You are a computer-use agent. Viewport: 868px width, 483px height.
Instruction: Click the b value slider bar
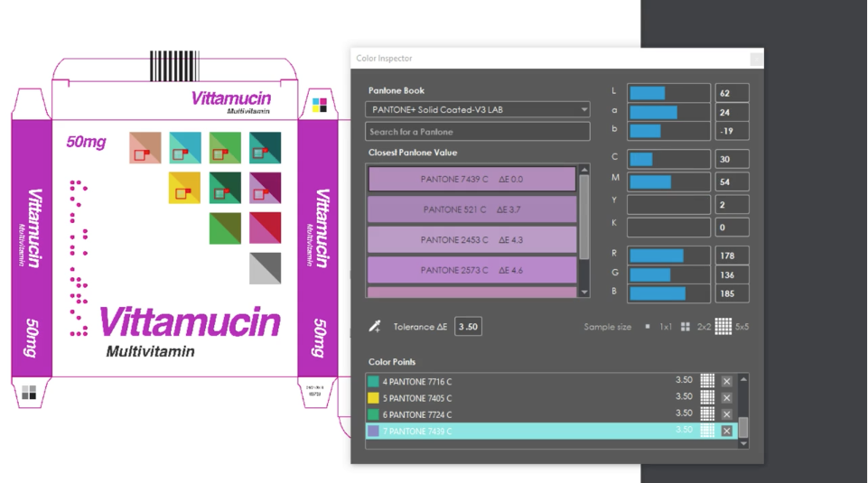click(668, 131)
